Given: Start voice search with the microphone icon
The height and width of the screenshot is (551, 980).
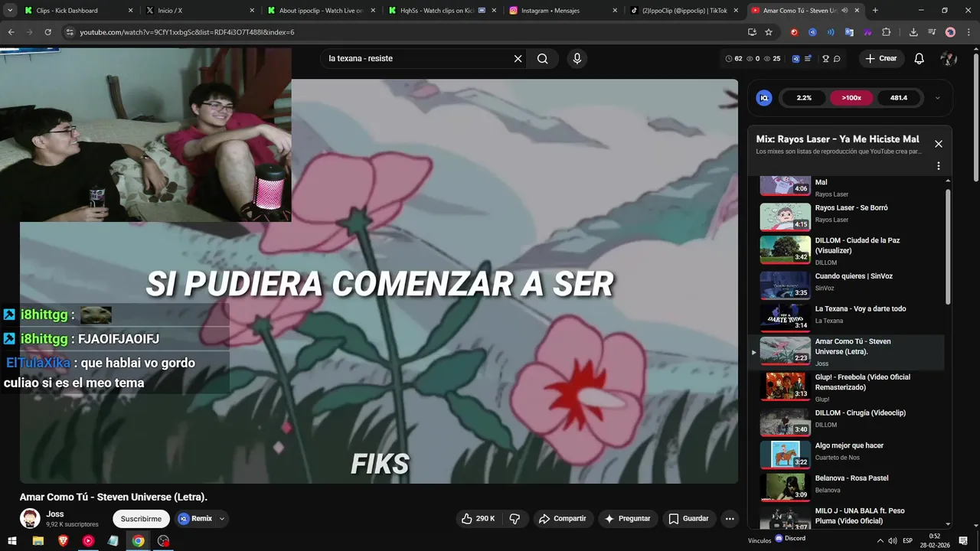Looking at the screenshot, I should [x=577, y=59].
